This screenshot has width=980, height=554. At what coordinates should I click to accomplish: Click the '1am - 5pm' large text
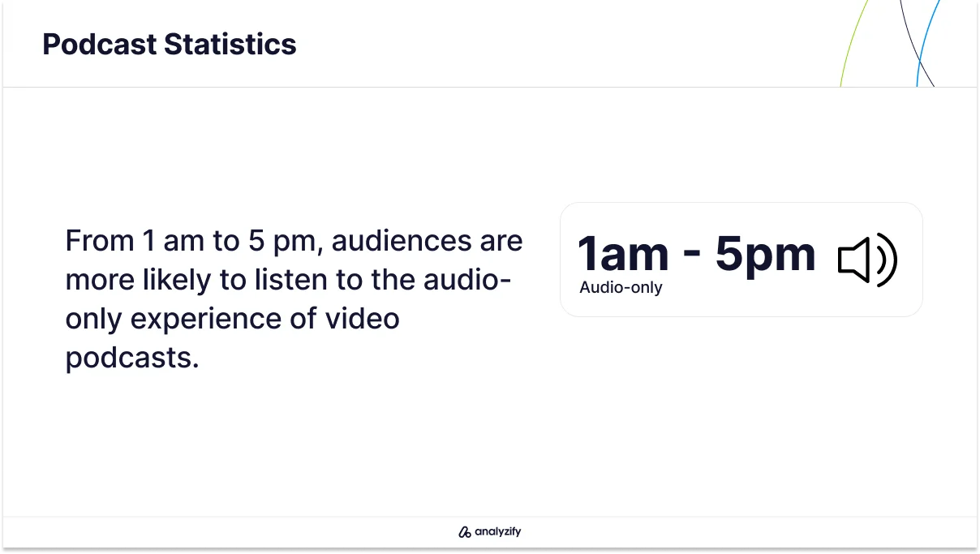696,254
